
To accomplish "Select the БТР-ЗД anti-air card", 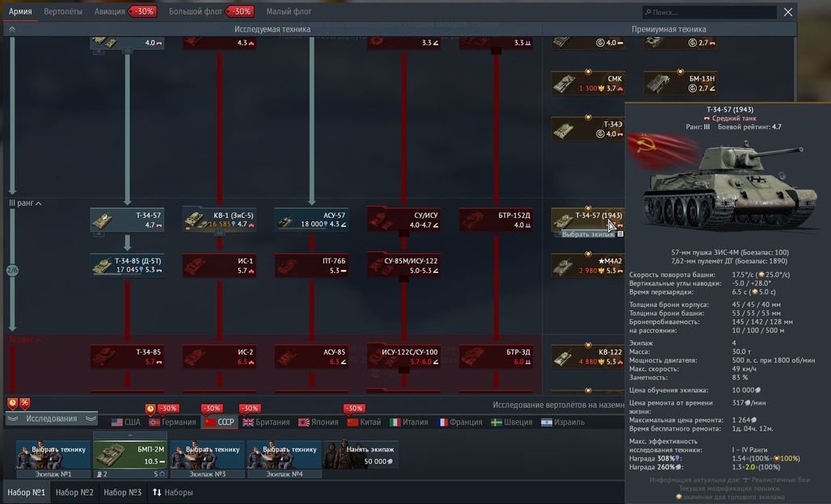I will (x=496, y=356).
